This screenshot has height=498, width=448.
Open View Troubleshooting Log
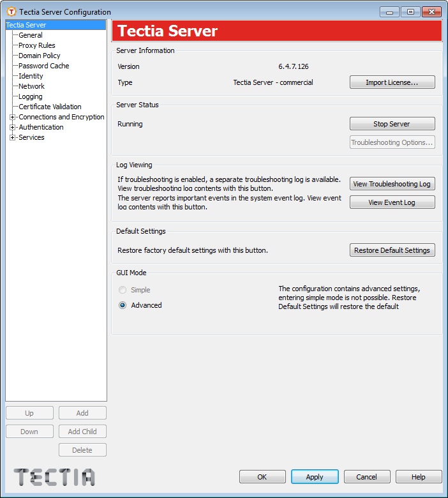[392, 184]
